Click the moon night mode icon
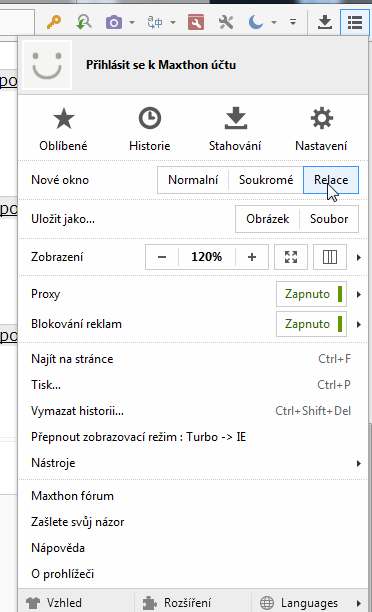Image resolution: width=372 pixels, height=612 pixels. tap(256, 22)
